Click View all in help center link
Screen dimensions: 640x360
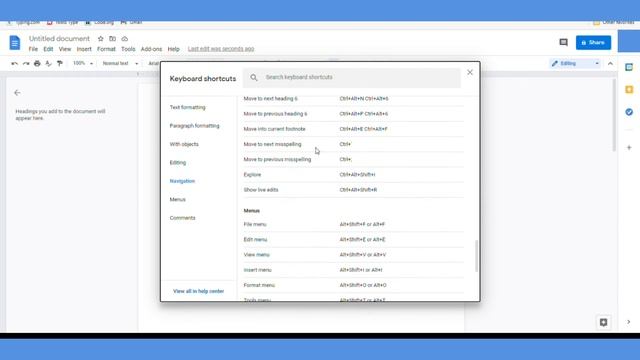click(198, 291)
